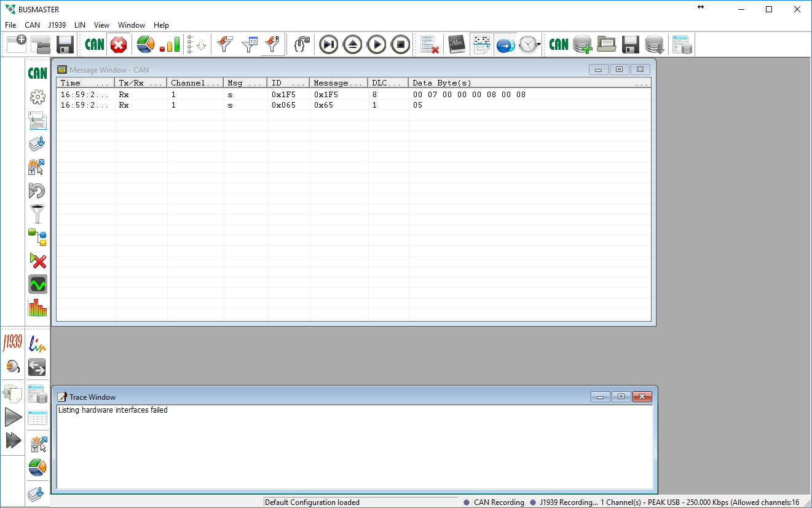Image resolution: width=812 pixels, height=508 pixels.
Task: Click upper sidebar spark and cursor icon
Action: tap(38, 167)
